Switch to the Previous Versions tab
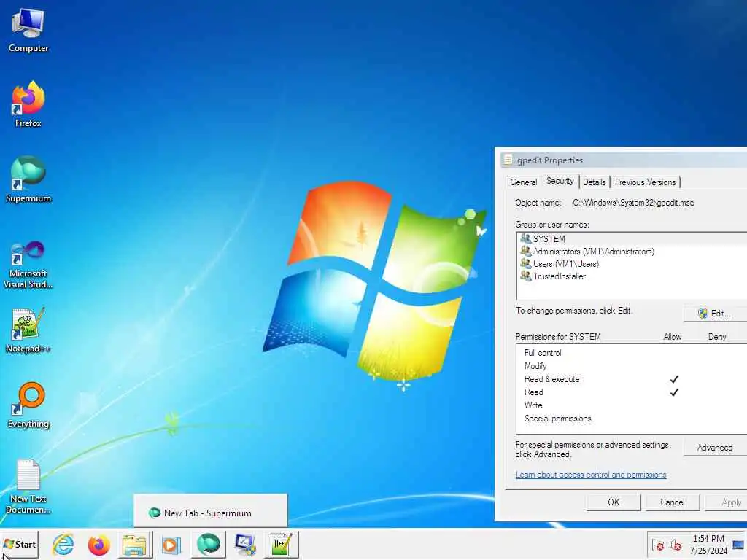This screenshot has width=747, height=560. pyautogui.click(x=645, y=182)
